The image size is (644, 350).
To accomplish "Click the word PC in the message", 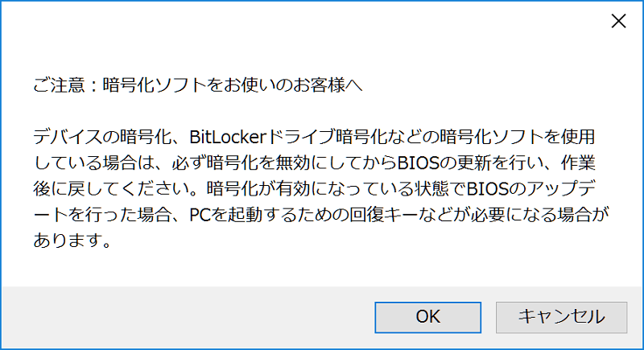I will click(200, 215).
